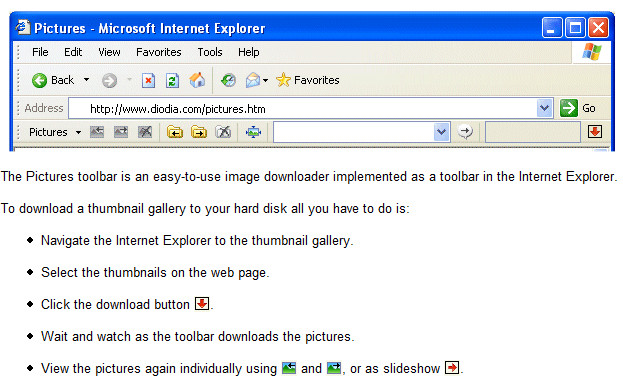Click the fit picture arrows icon in Pictures toolbar
The image size is (623, 386).
coord(253,132)
